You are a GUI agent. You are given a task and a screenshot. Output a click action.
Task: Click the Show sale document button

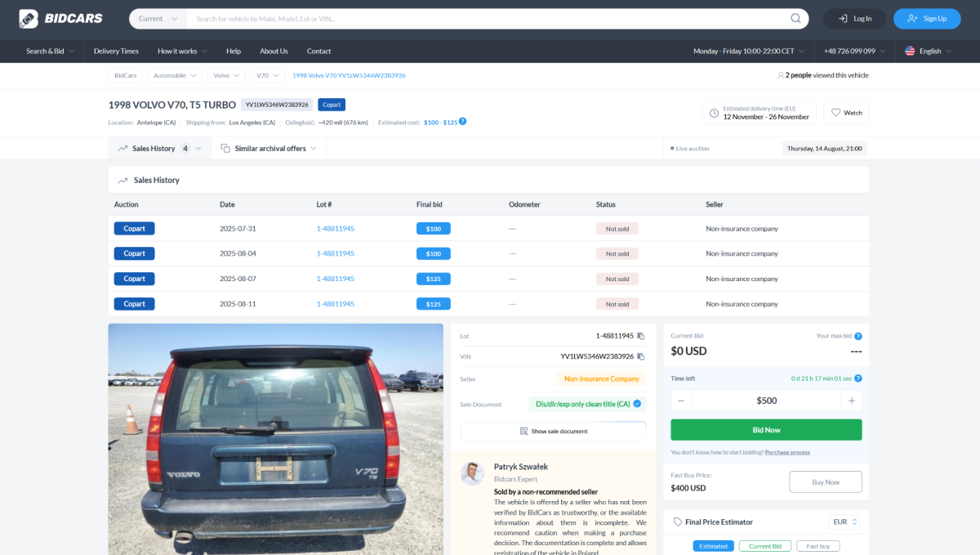click(x=553, y=431)
